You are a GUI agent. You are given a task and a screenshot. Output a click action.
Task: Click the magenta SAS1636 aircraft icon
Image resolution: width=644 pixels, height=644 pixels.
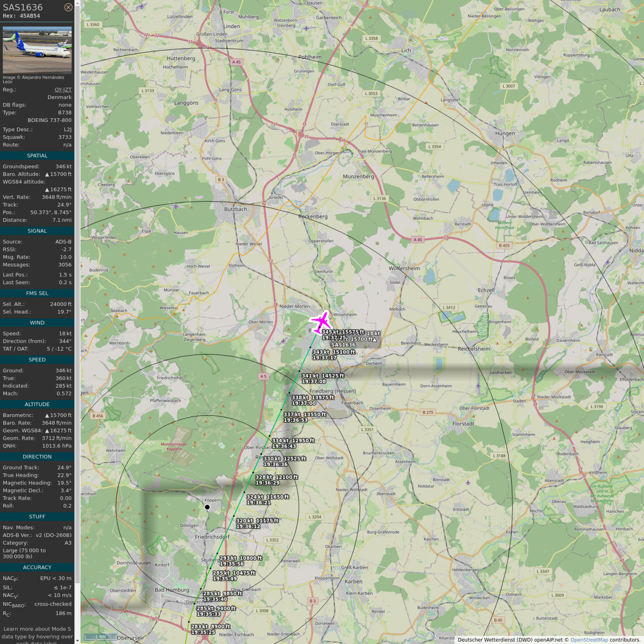click(x=321, y=322)
